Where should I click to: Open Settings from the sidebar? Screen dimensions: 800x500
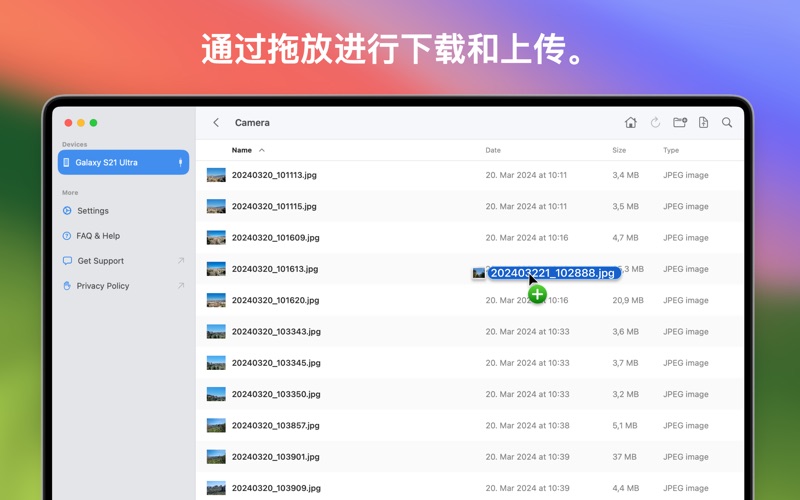click(x=93, y=211)
